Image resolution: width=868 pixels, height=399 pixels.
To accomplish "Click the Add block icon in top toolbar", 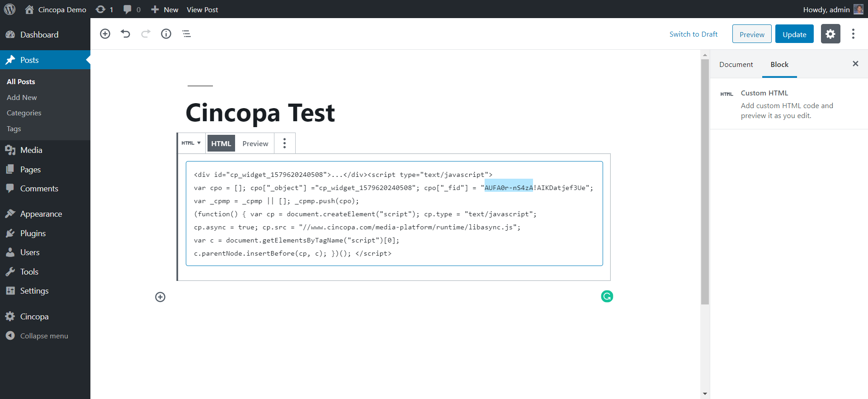I will coord(105,34).
